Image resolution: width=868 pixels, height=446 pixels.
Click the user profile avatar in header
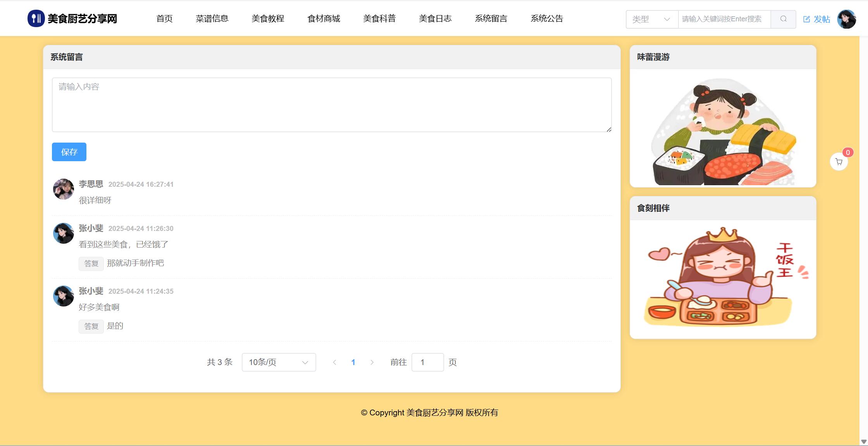846,19
